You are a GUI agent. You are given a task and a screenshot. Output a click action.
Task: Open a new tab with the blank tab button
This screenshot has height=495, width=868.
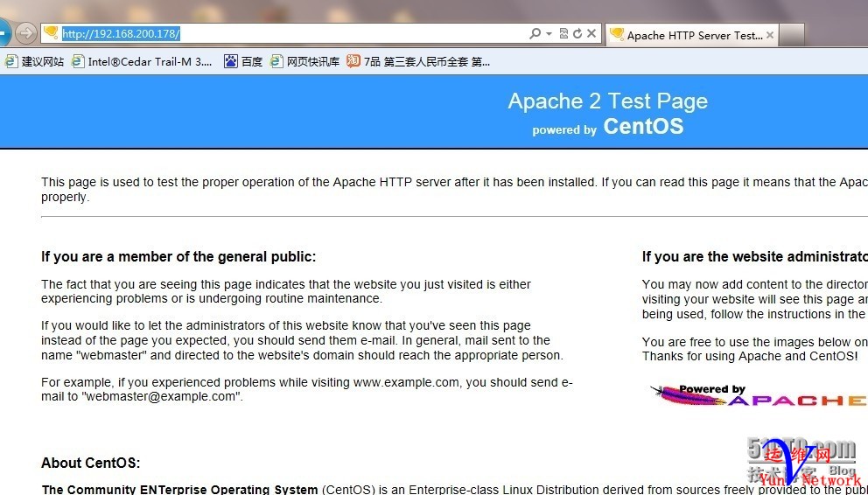[x=792, y=35]
